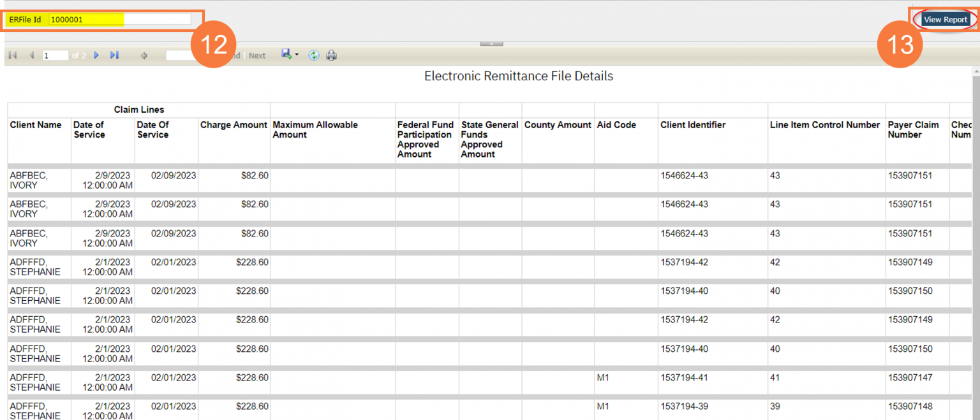Go to the first page of the report
The image size is (980, 420).
coord(11,55)
